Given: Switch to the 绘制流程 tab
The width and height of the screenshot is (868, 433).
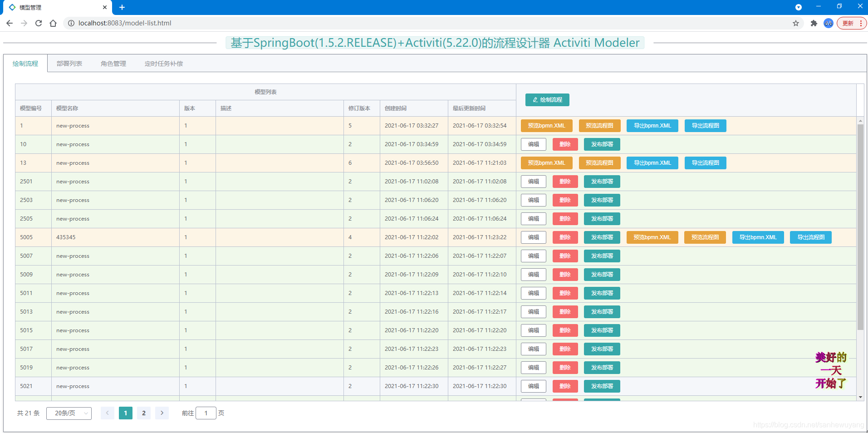Looking at the screenshot, I should [x=25, y=64].
